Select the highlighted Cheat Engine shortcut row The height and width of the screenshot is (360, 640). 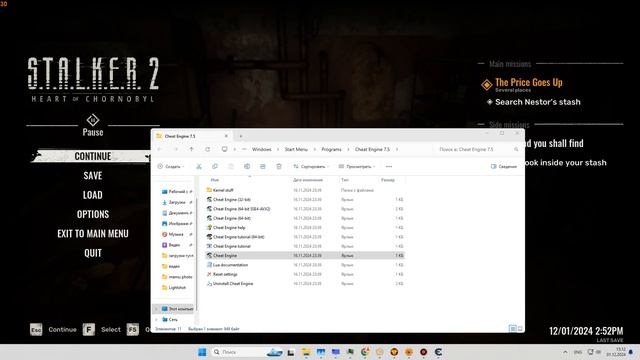pos(304,256)
